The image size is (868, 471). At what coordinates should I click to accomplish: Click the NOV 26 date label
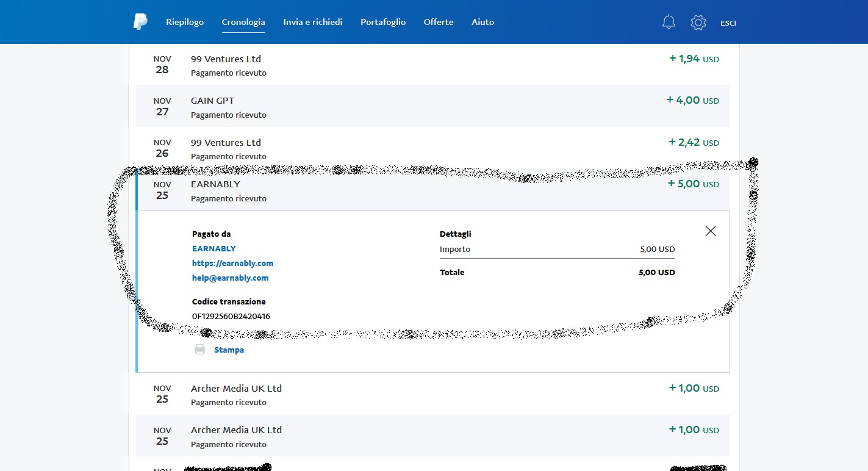coord(162,148)
